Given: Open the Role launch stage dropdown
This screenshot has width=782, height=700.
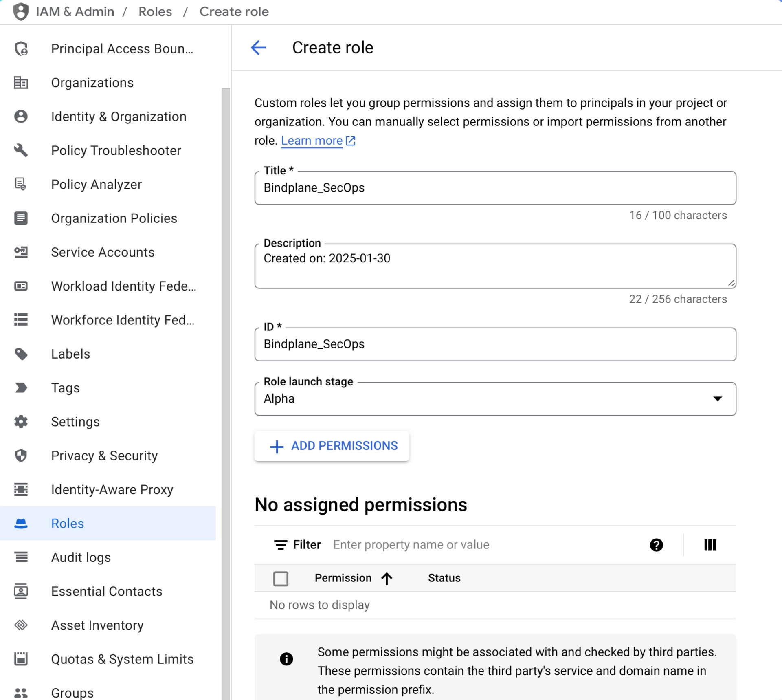Looking at the screenshot, I should pos(717,398).
